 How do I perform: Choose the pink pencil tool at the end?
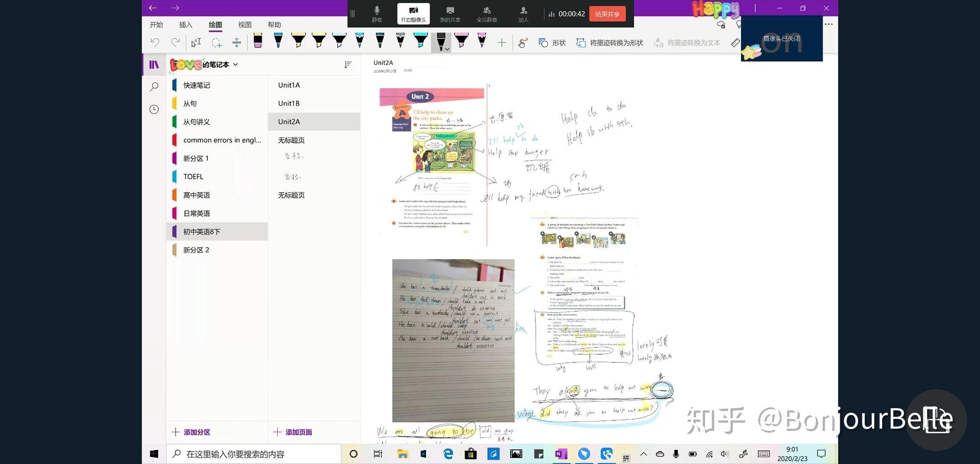[482, 41]
